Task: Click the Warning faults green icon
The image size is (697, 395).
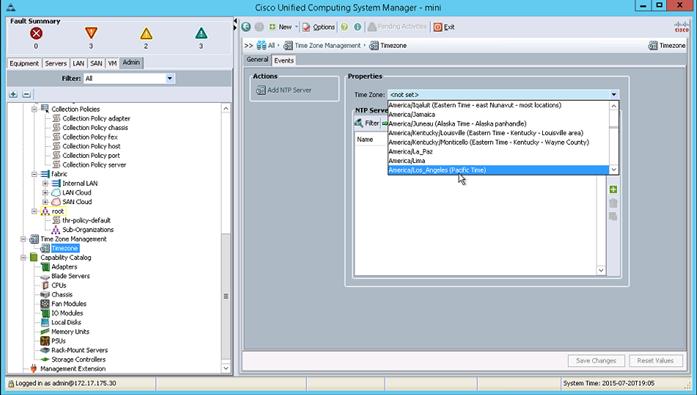Action: pyautogui.click(x=201, y=33)
